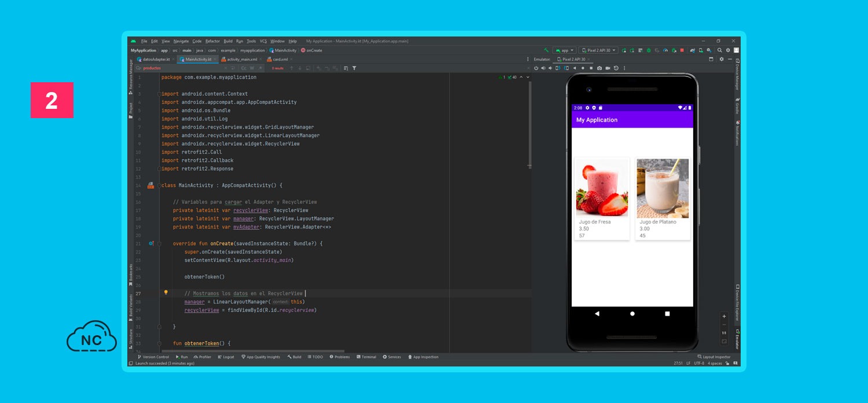Open the Resource Manager side panel
Screen dimensions: 868x403
point(131,76)
